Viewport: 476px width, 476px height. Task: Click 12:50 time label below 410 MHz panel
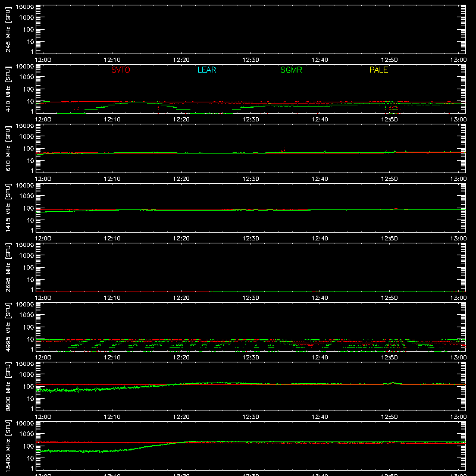pos(389,120)
